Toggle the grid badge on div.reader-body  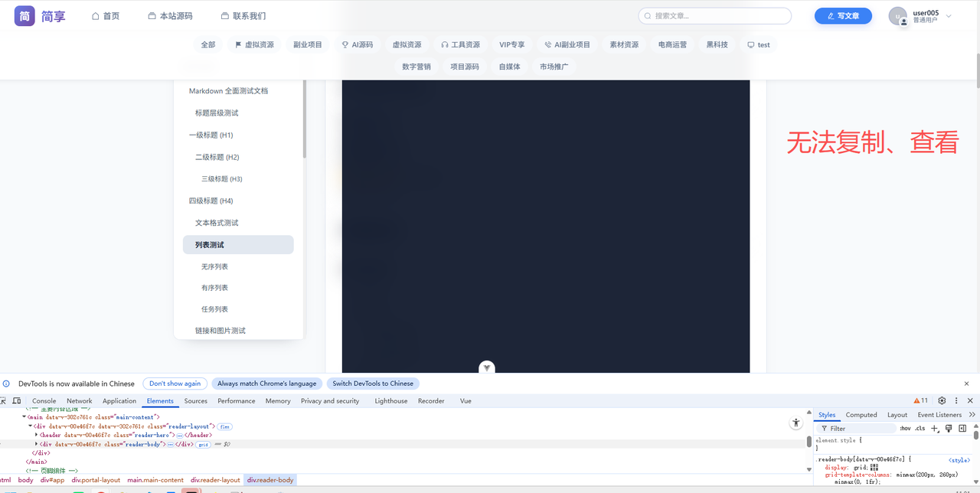click(204, 444)
